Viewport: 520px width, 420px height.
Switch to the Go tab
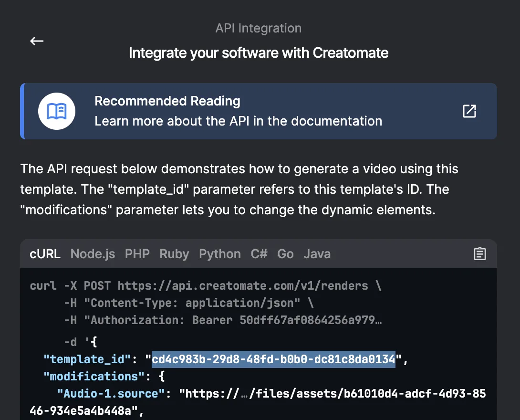click(x=285, y=254)
